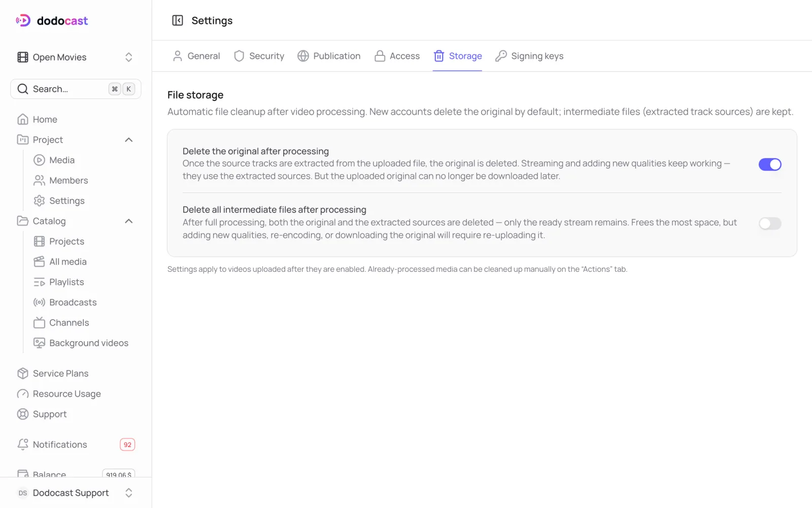The image size is (812, 508).
Task: Click the Notifications bell icon
Action: (23, 444)
